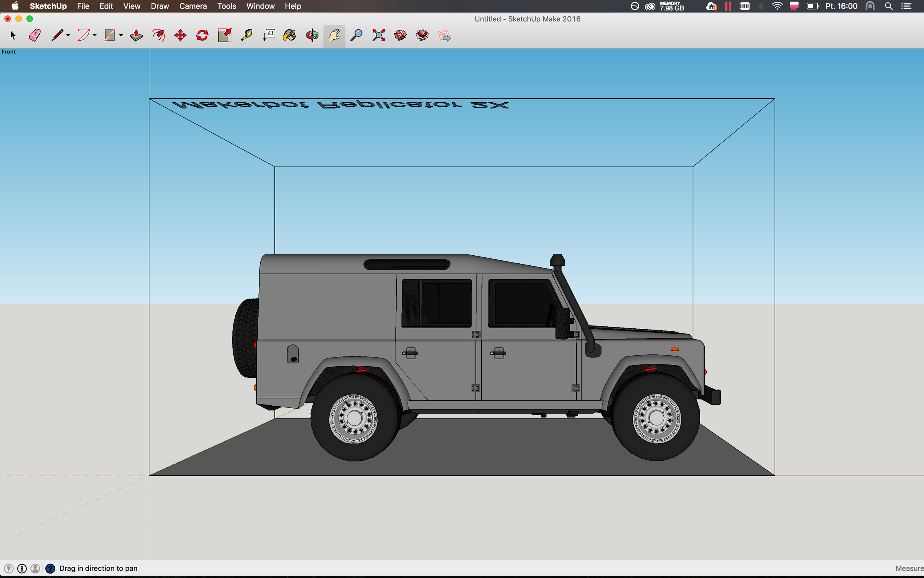Activate the pencil Line tool
Viewport: 924px width, 578px height.
point(57,36)
